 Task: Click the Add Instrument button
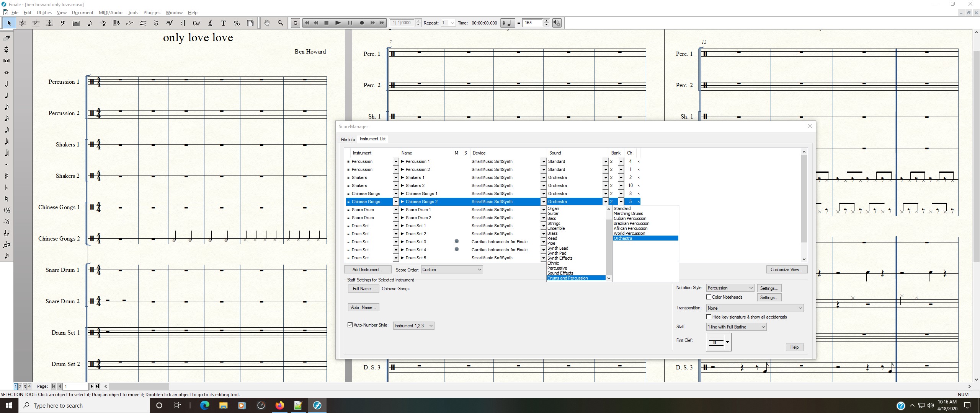tap(367, 270)
